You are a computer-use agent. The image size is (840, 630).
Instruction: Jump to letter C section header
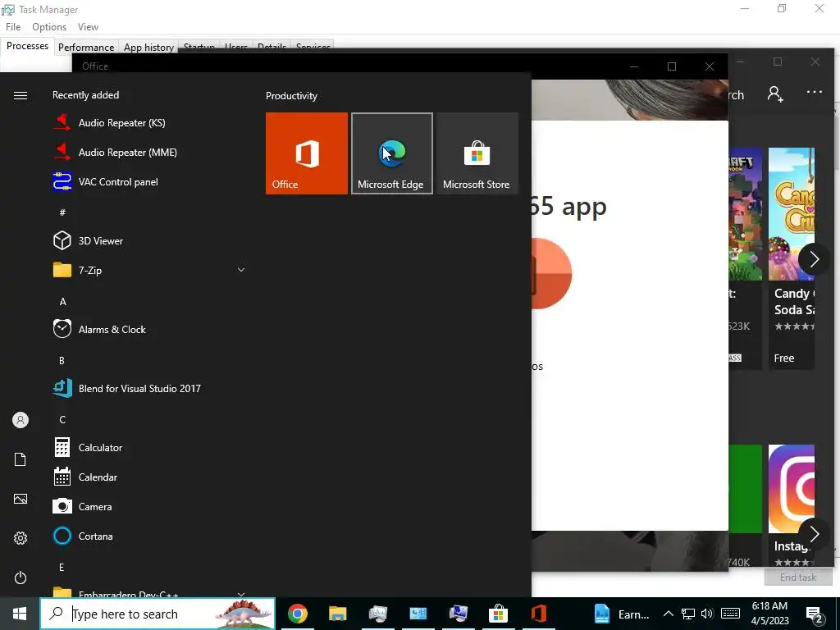click(x=62, y=419)
